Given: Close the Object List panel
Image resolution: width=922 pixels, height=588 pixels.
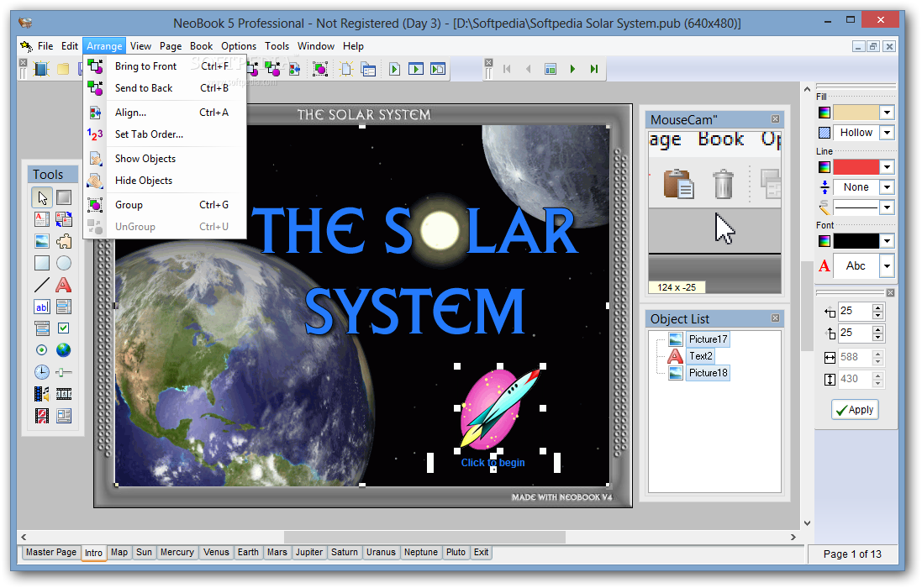Looking at the screenshot, I should 776,318.
